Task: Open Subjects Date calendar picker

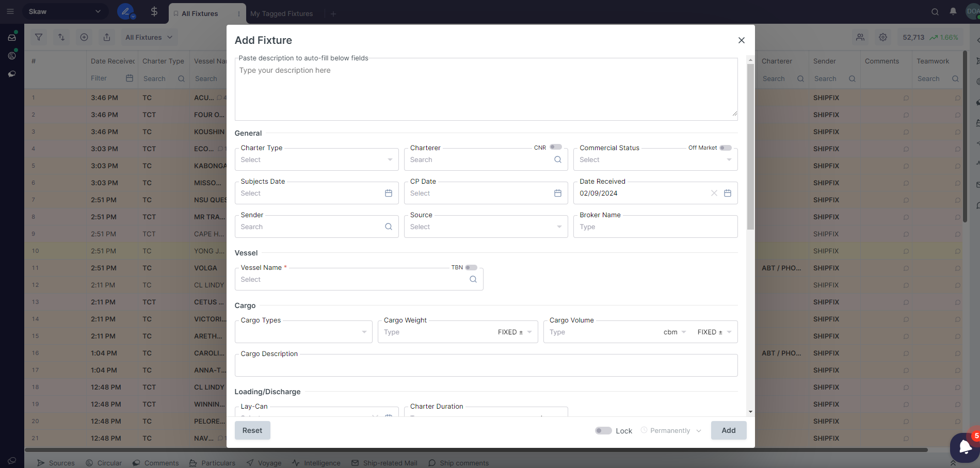Action: (x=388, y=193)
